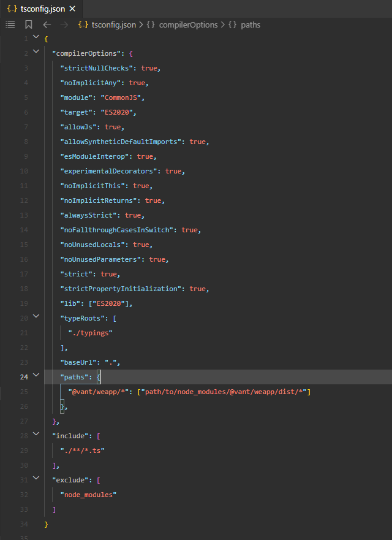392x540 pixels.
Task: Collapse the root object on line 1
Action: coord(36,37)
